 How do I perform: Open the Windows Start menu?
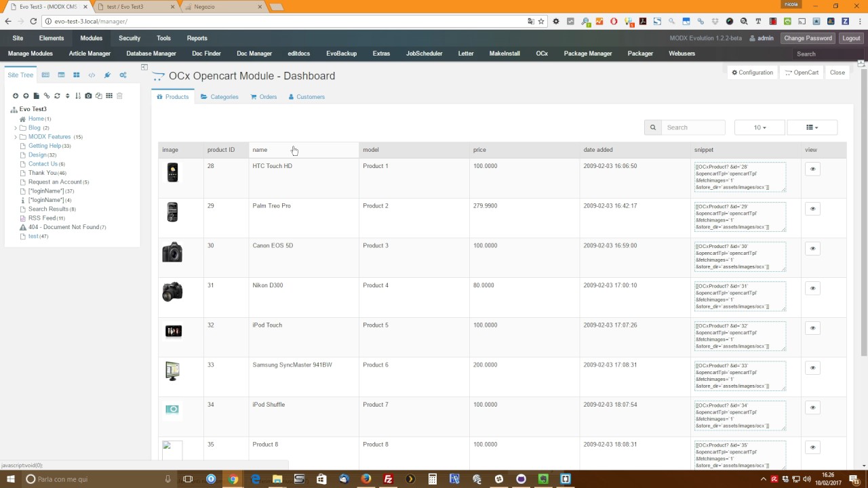[x=9, y=479]
